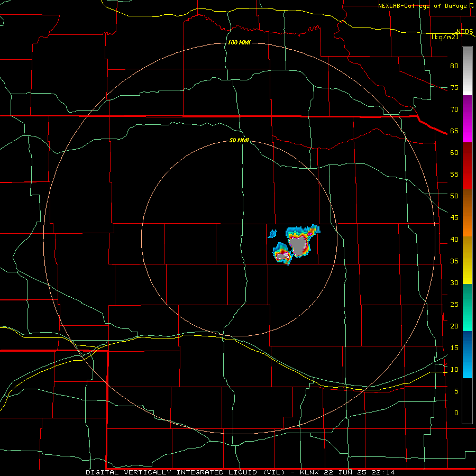476x476 pixels.
Task: Select the magenta-purple segment of color bar
Action: pyautogui.click(x=467, y=118)
